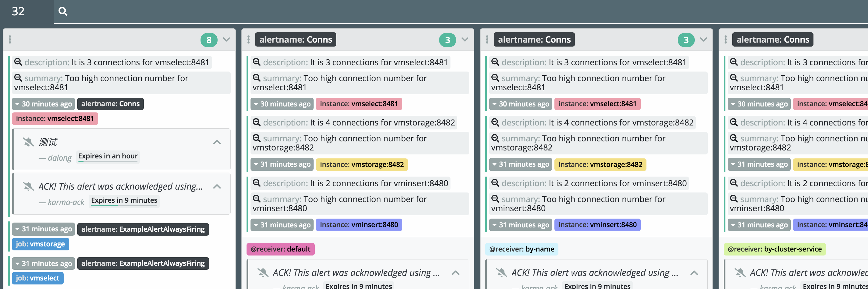Collapse the ACK silence in first group
The height and width of the screenshot is (289, 868).
pos(217,187)
